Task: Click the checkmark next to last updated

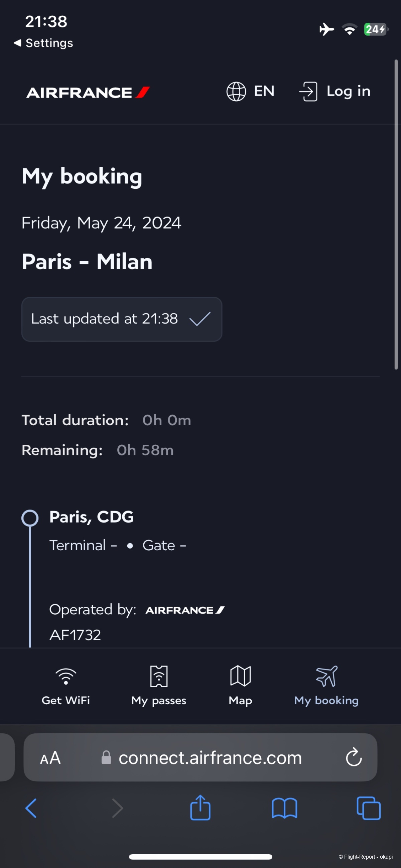Action: pyautogui.click(x=200, y=319)
